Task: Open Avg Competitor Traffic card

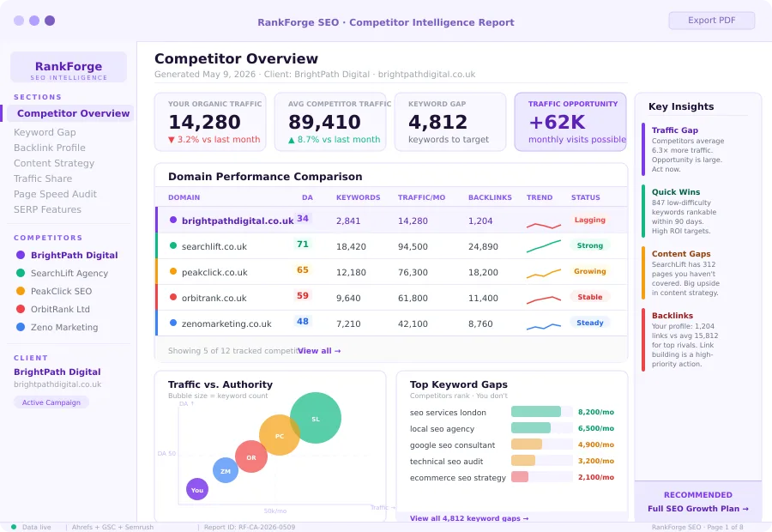Action: tap(330, 122)
